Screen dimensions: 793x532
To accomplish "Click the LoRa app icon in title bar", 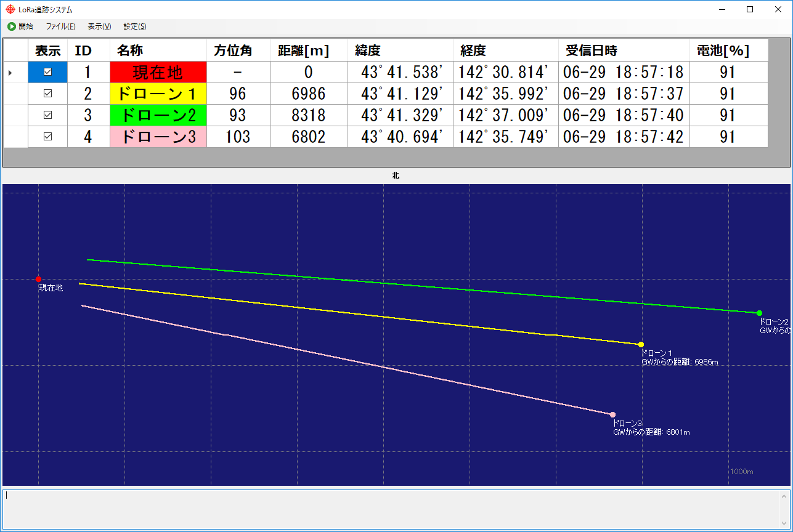I will (x=10, y=9).
